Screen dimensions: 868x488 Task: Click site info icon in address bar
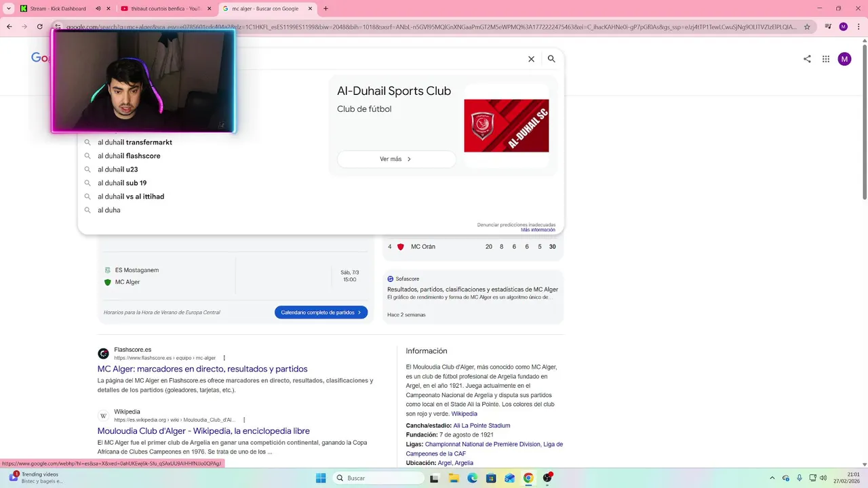(58, 27)
